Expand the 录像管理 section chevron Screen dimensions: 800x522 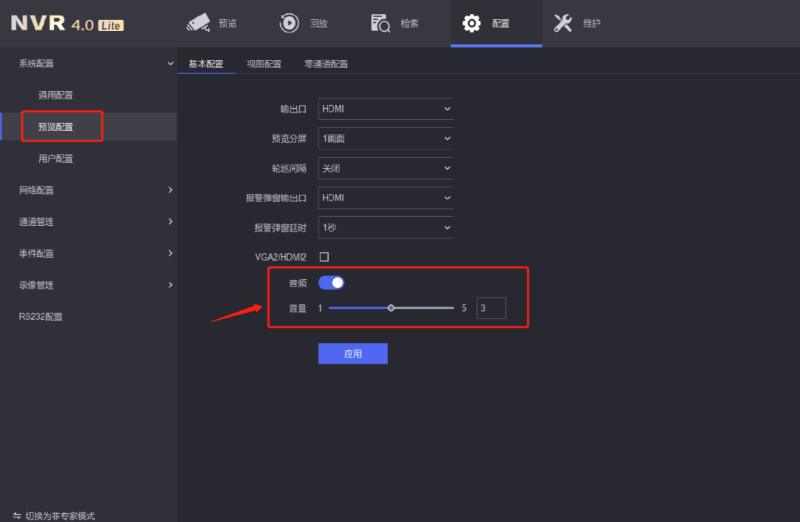click(x=170, y=285)
